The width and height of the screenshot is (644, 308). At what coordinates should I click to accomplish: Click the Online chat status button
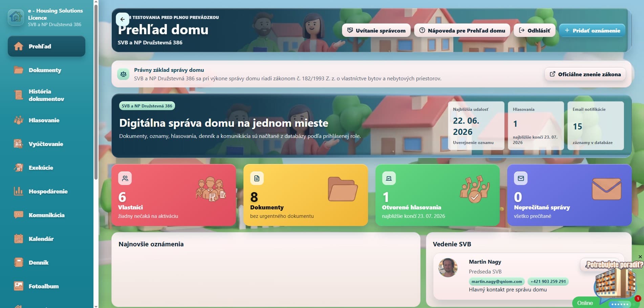pyautogui.click(x=585, y=303)
